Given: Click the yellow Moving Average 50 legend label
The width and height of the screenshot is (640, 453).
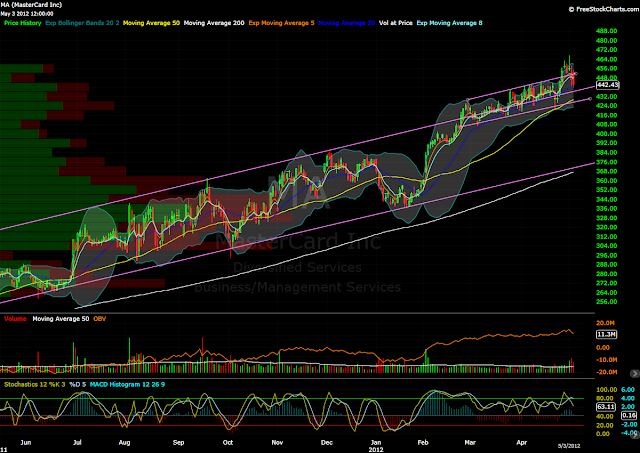Looking at the screenshot, I should coord(151,23).
